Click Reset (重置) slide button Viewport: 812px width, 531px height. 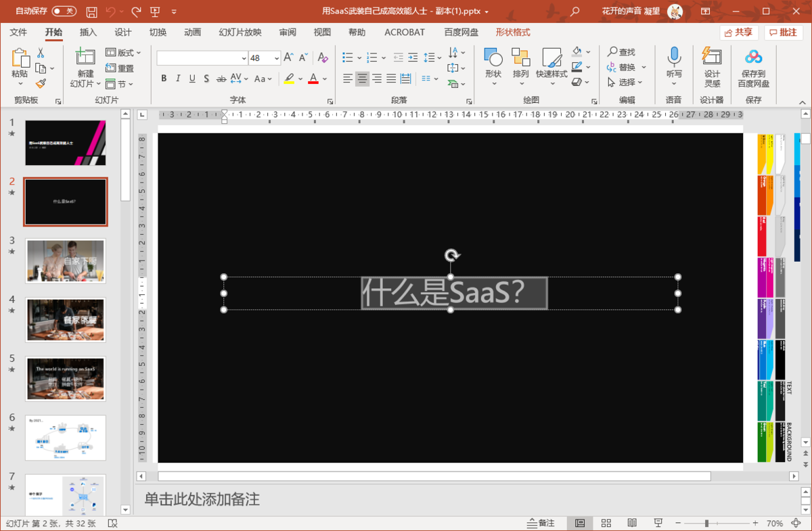(120, 68)
